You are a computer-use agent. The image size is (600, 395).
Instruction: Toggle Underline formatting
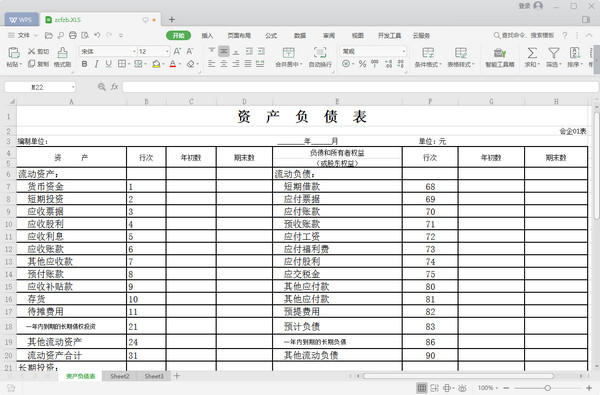coord(109,64)
